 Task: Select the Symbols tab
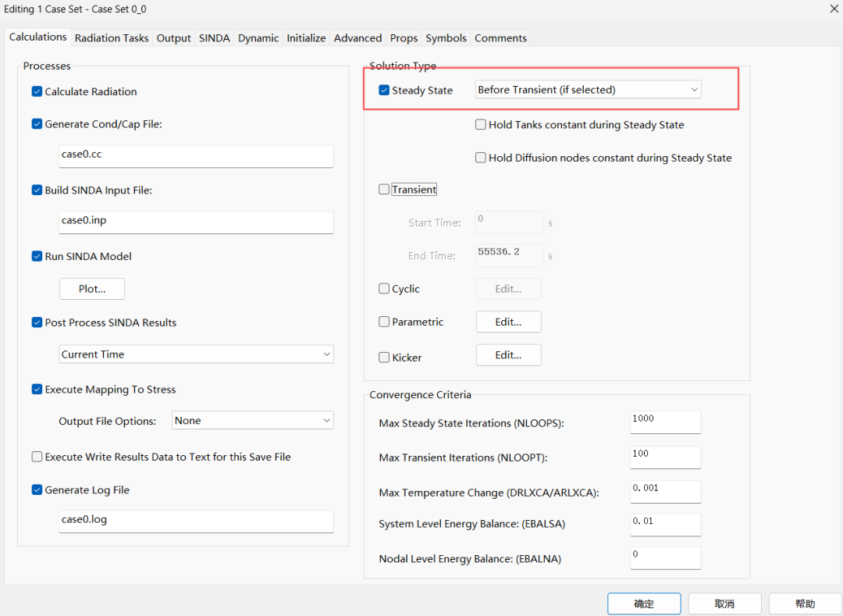pos(446,38)
